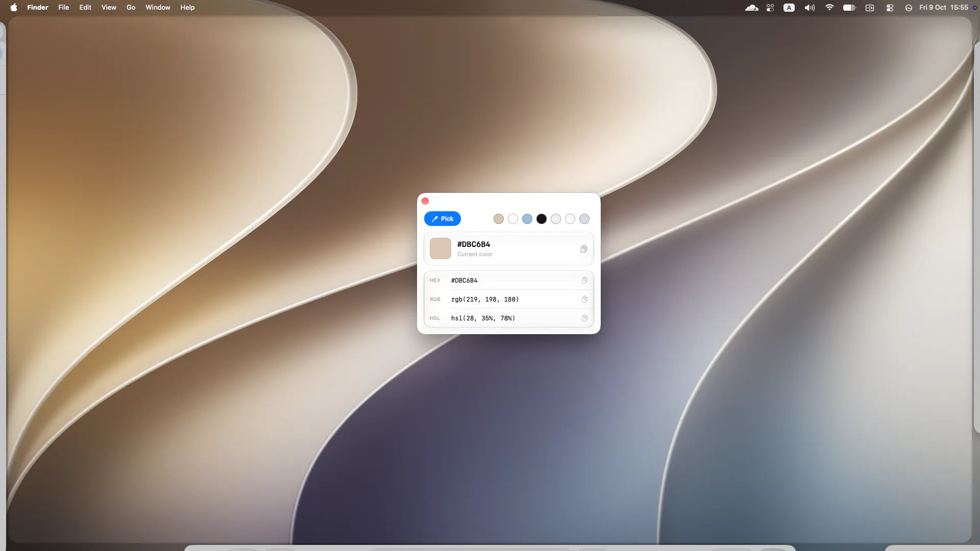Image resolution: width=980 pixels, height=551 pixels.
Task: Copy the current color via header clipboard icon
Action: 583,249
